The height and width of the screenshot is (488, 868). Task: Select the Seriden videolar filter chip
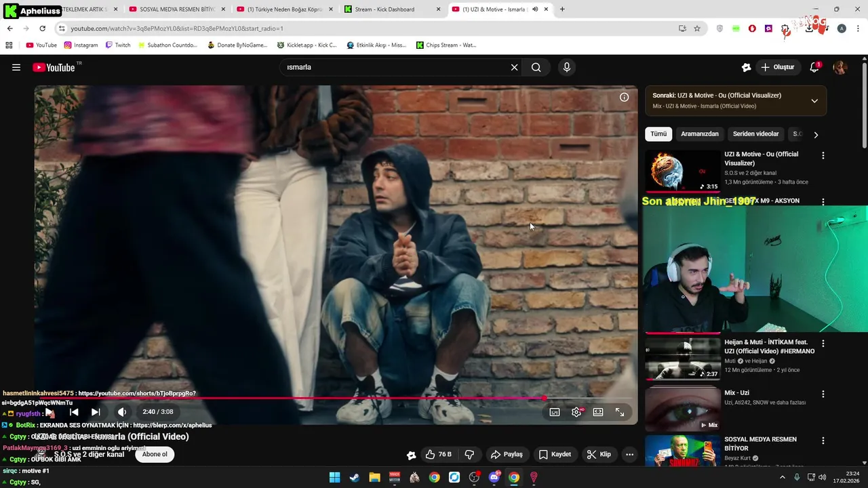[x=755, y=134]
